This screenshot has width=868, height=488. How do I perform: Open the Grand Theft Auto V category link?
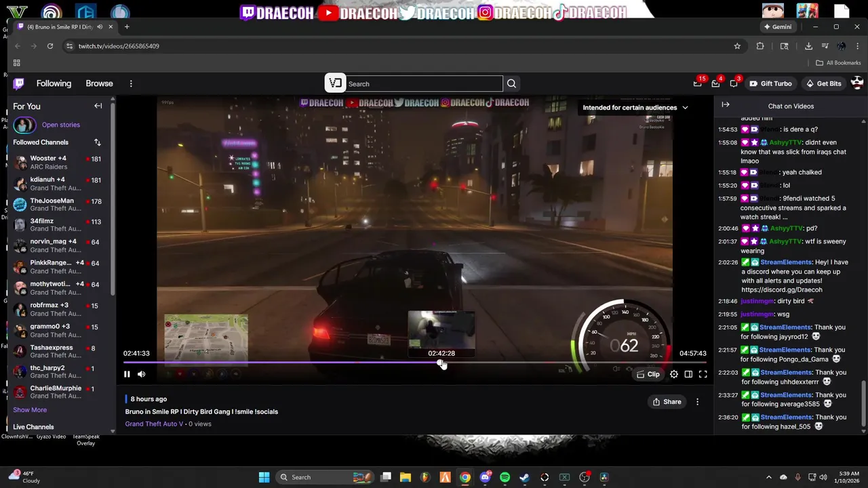[x=154, y=424]
